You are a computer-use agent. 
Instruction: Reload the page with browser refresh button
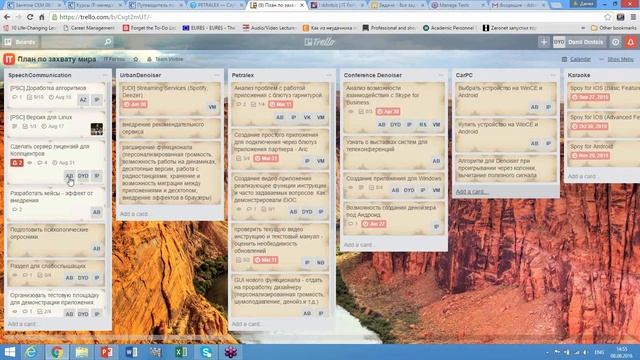30,17
